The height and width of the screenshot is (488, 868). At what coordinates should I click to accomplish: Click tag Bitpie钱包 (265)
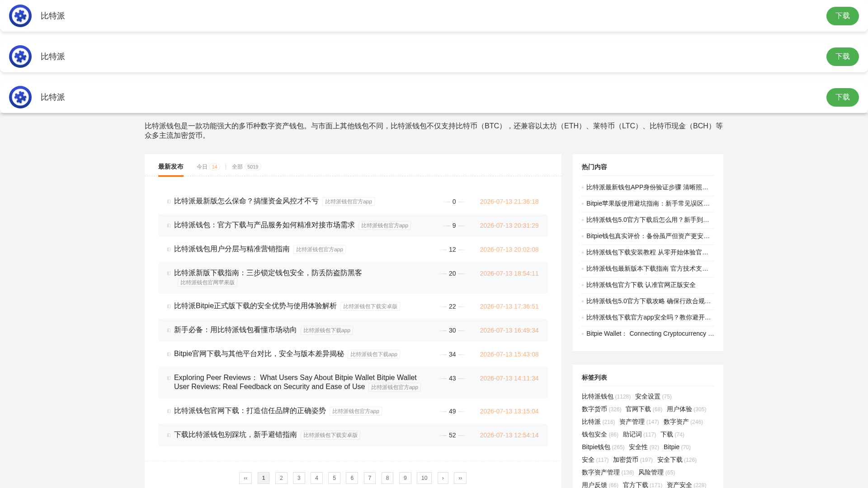603,447
